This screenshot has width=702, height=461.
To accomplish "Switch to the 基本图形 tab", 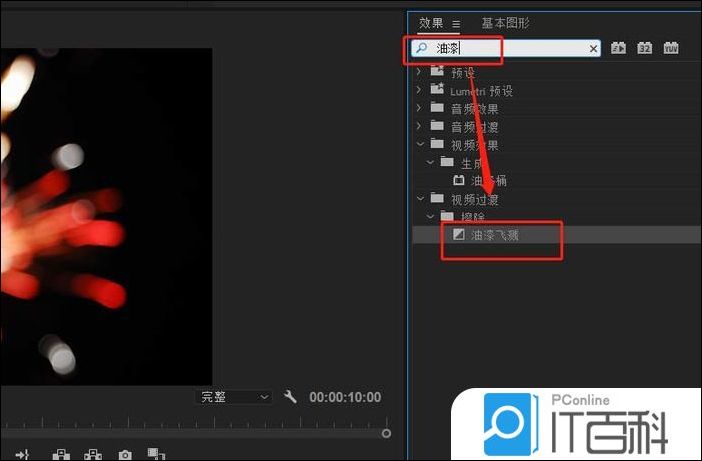I will pos(505,23).
